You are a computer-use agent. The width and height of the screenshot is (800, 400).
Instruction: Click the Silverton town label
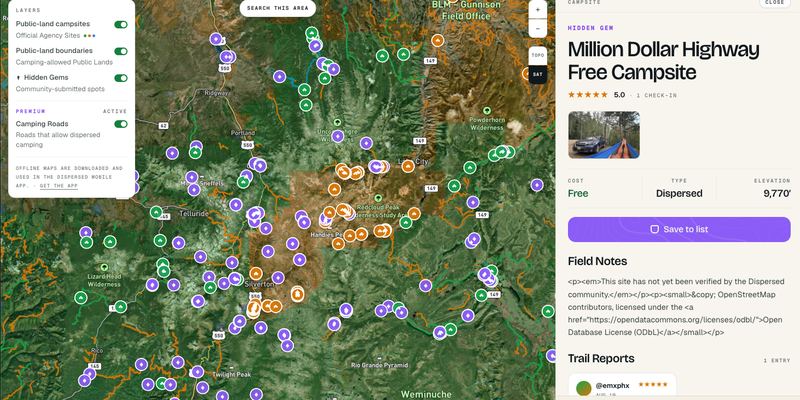[260, 284]
